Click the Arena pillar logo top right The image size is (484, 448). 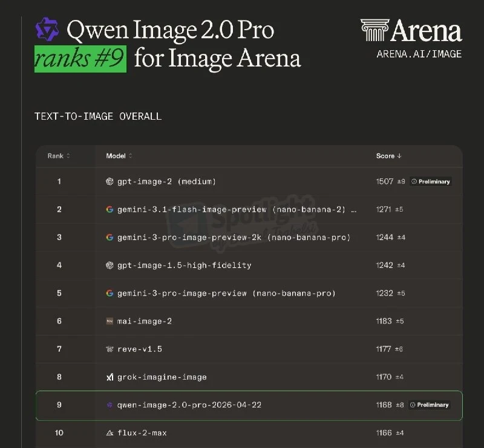(x=376, y=29)
